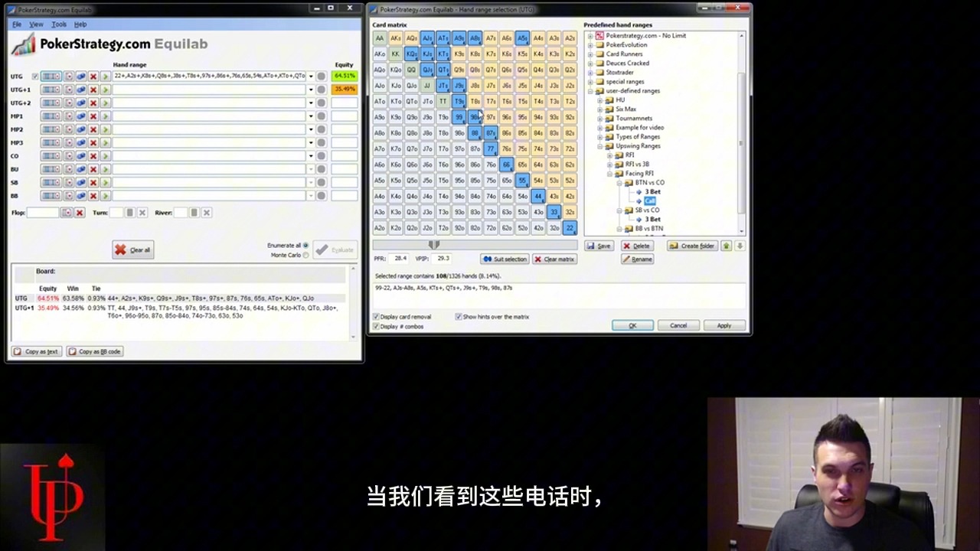
Task: Select the Enumerate all radio button
Action: point(306,246)
